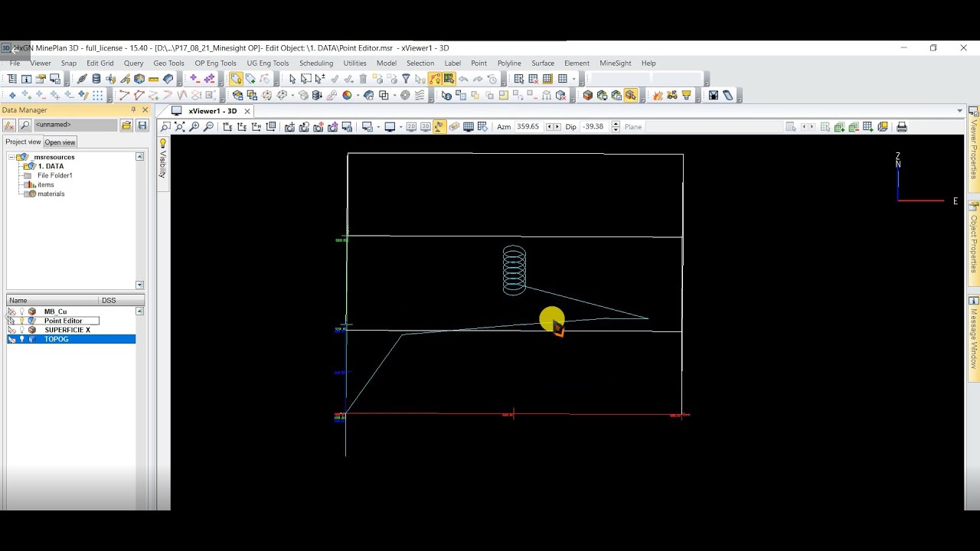
Task: Click the fire blast icon
Action: (x=657, y=96)
